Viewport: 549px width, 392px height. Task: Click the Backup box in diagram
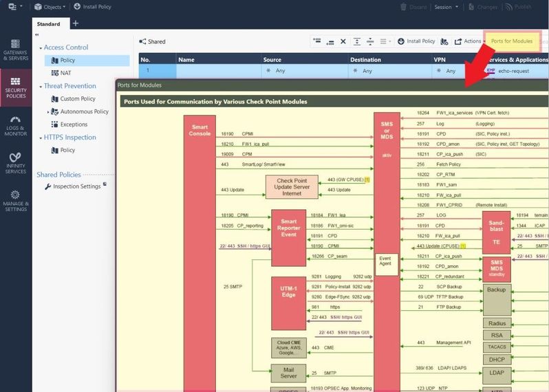[x=497, y=300]
